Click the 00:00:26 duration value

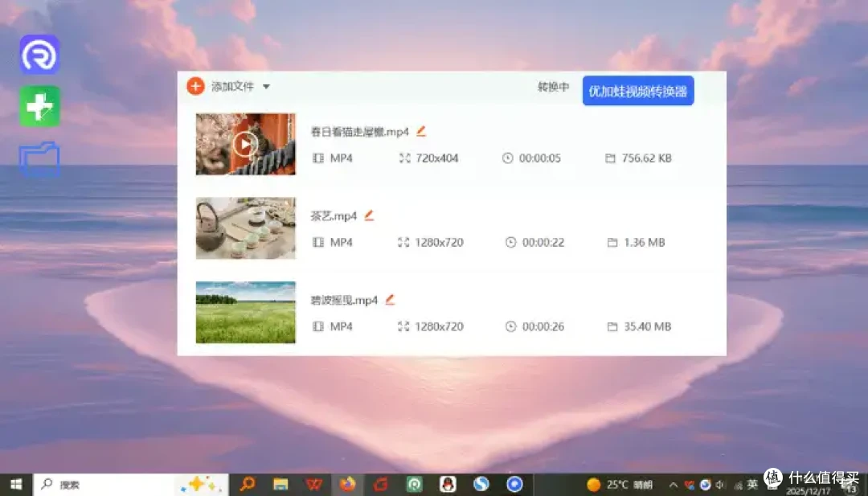543,326
